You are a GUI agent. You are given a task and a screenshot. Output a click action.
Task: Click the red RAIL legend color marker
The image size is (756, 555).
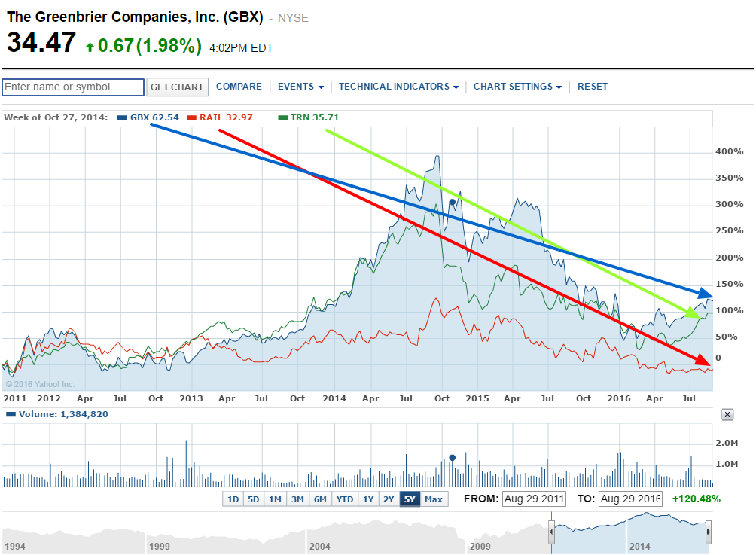click(x=191, y=117)
